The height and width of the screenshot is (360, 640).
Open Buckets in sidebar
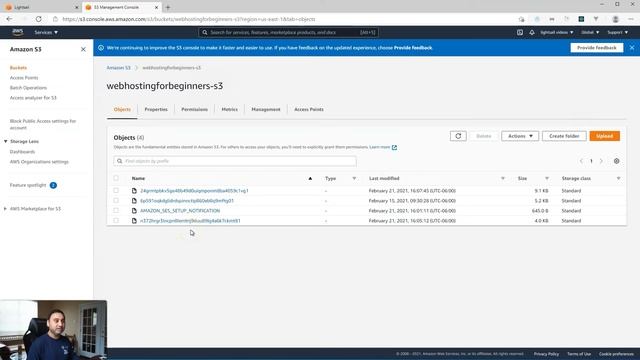coord(18,68)
